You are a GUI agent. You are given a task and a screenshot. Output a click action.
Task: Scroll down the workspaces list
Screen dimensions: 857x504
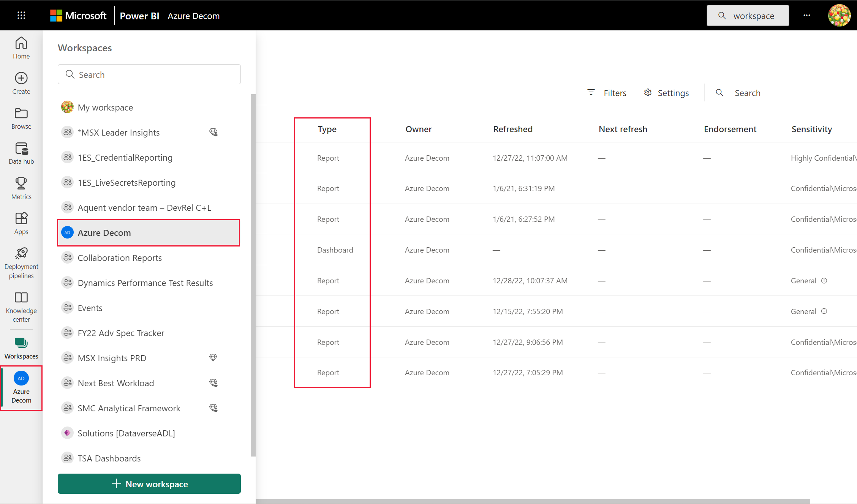(251, 450)
